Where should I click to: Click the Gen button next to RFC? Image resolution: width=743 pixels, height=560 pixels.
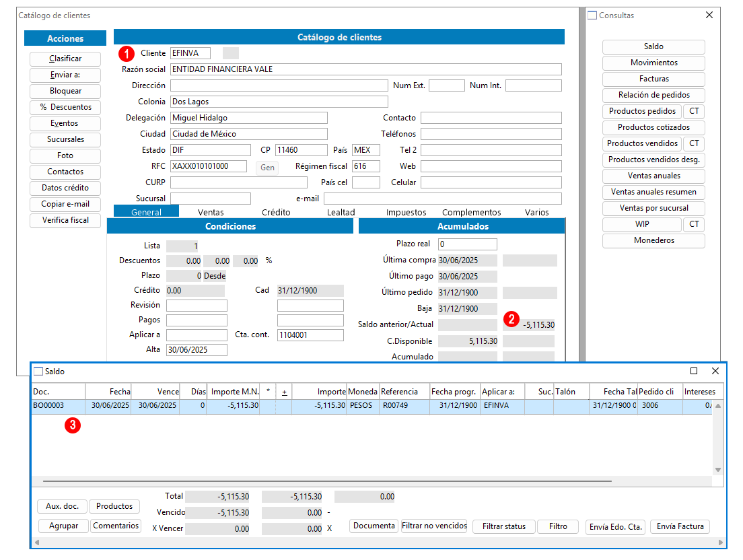[x=267, y=167]
